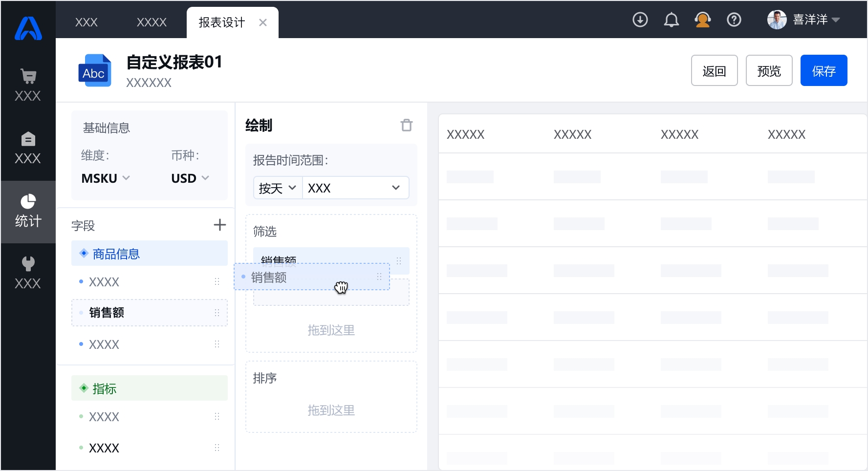Click 拖到这里 area in 排序 section
The height and width of the screenshot is (471, 868).
(x=331, y=410)
